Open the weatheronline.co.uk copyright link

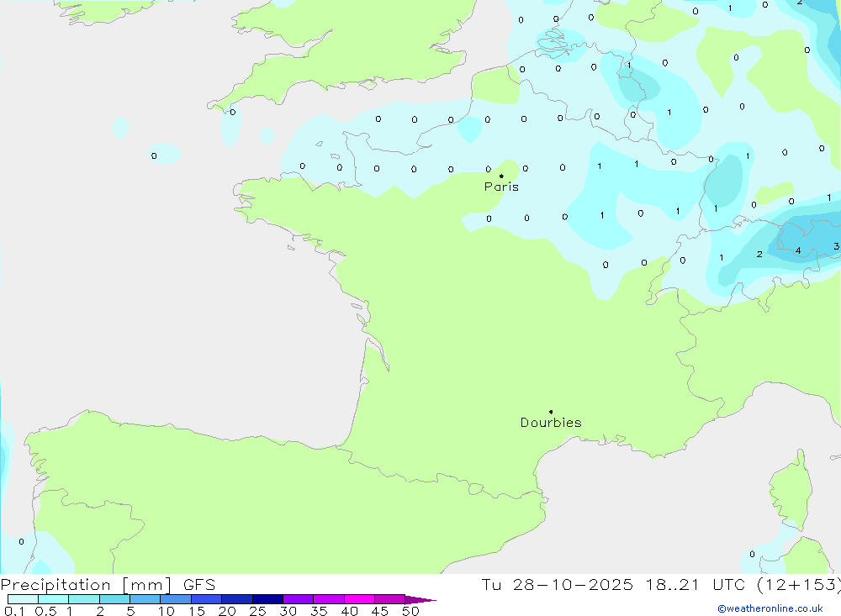(x=770, y=608)
